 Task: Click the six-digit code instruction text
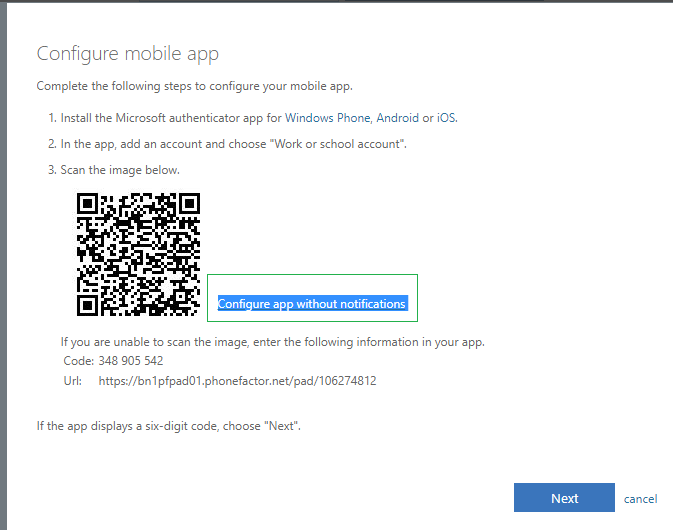169,427
